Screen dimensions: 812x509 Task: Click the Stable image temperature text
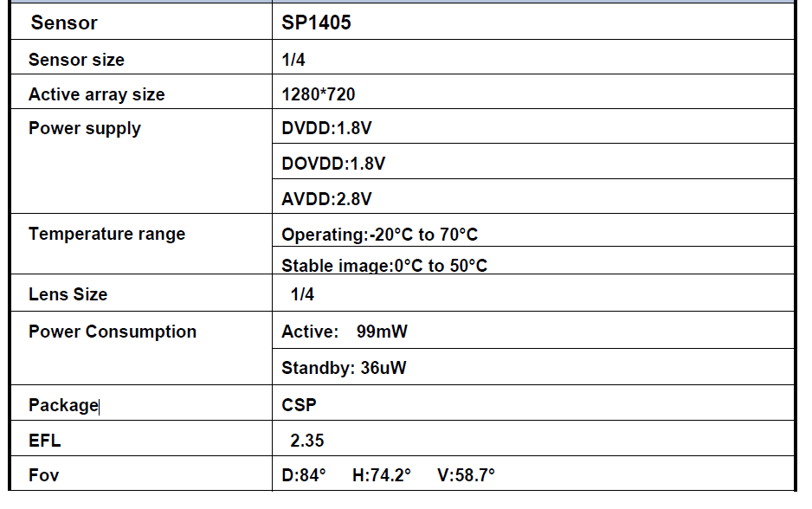click(x=384, y=266)
